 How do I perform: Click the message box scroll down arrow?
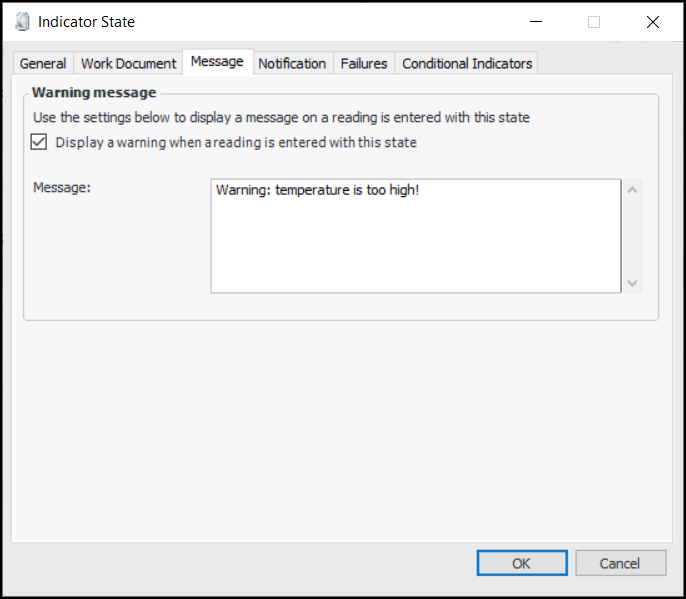coord(631,283)
